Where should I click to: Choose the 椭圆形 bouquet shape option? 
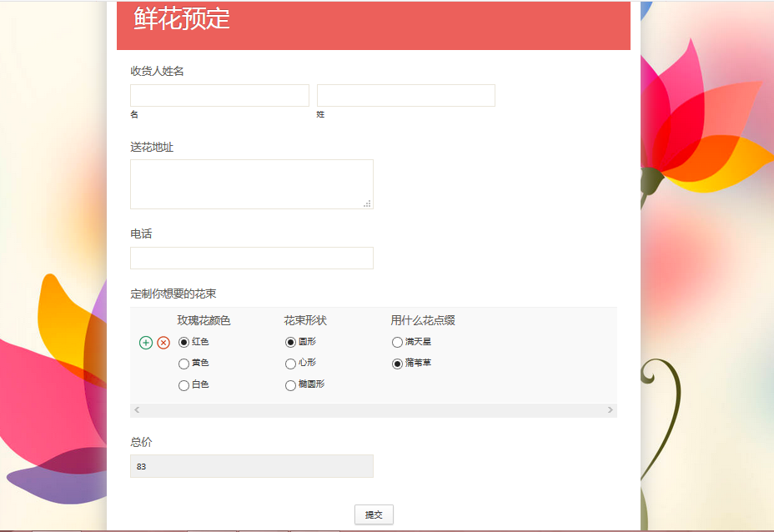click(290, 385)
